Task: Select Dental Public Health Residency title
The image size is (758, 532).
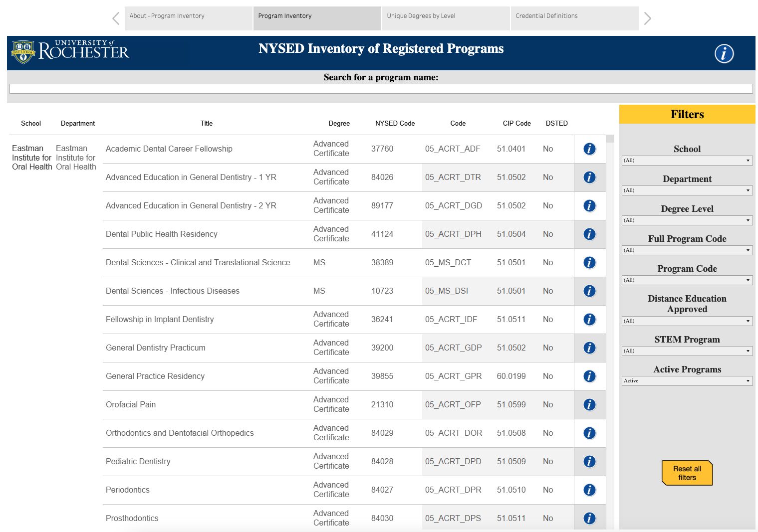Action: (162, 234)
